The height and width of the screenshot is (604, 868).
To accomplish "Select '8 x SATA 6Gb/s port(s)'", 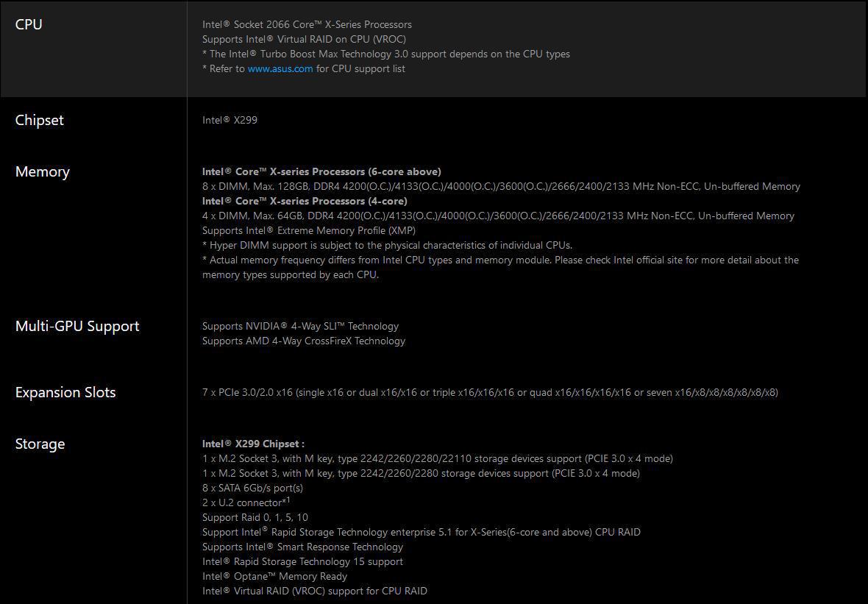I will click(x=252, y=488).
